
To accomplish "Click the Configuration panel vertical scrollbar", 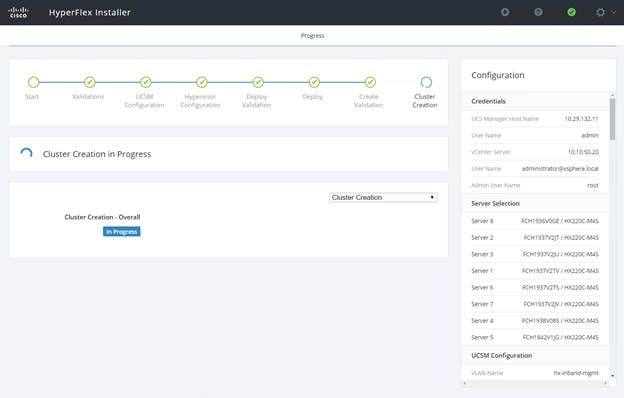I will point(612,119).
